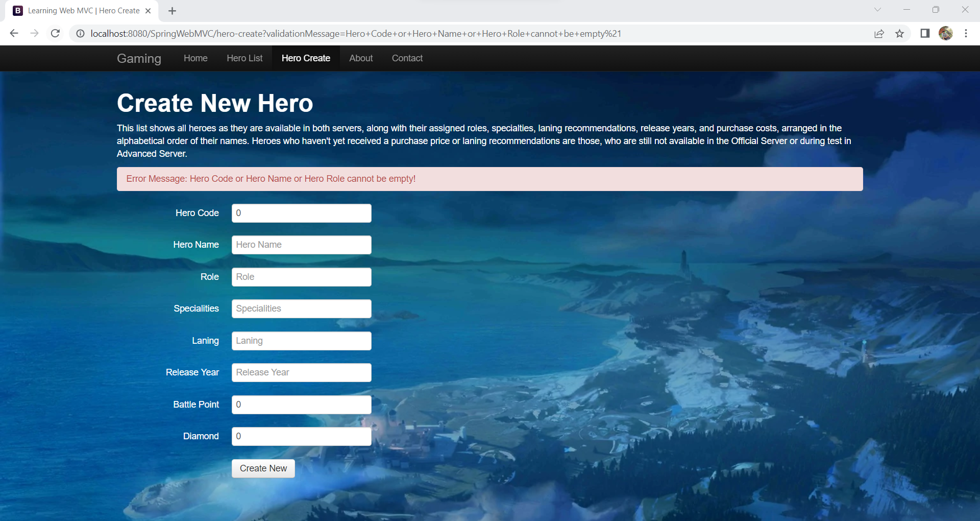Click the Hero Code label

(x=197, y=213)
